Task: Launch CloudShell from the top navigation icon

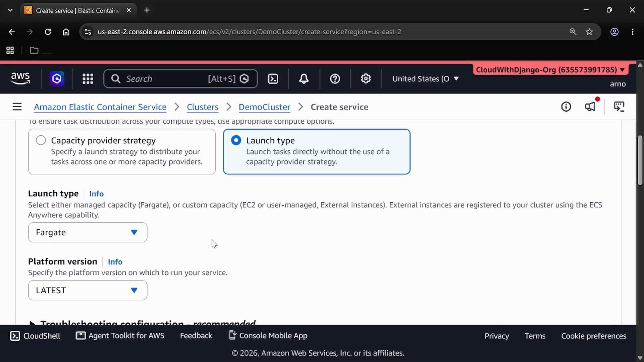Action: [x=273, y=79]
